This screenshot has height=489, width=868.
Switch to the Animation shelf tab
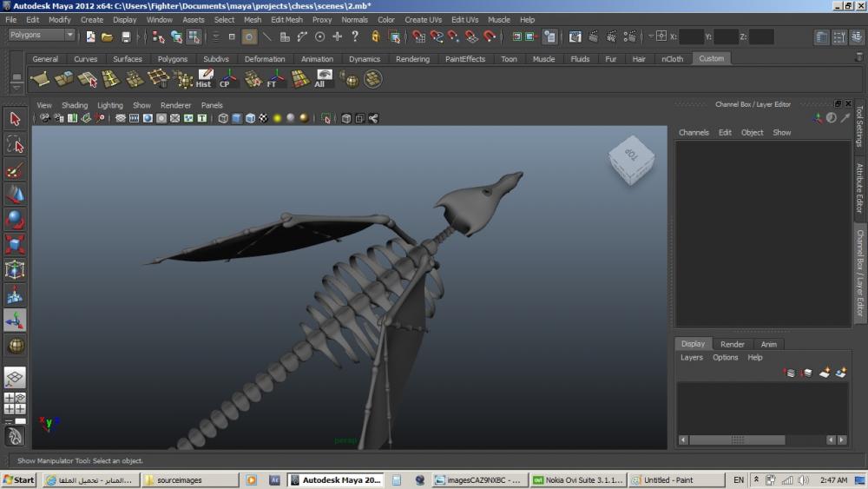click(x=317, y=59)
